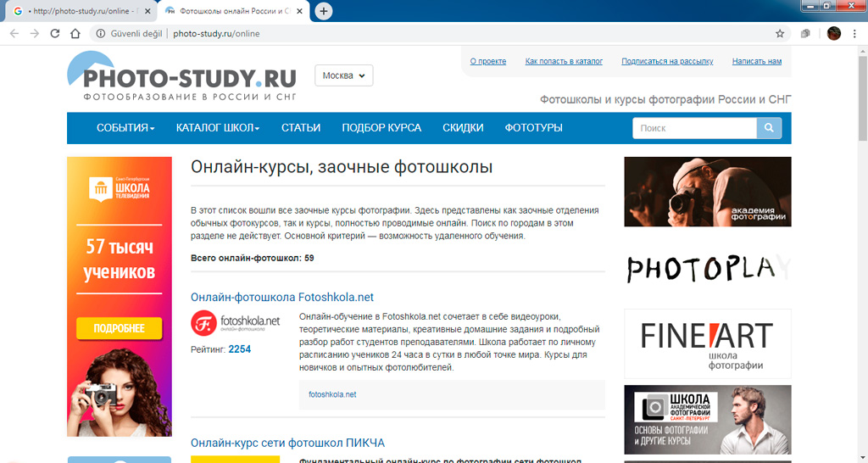Click the PHOTO-STUDY.RU logo

181,77
